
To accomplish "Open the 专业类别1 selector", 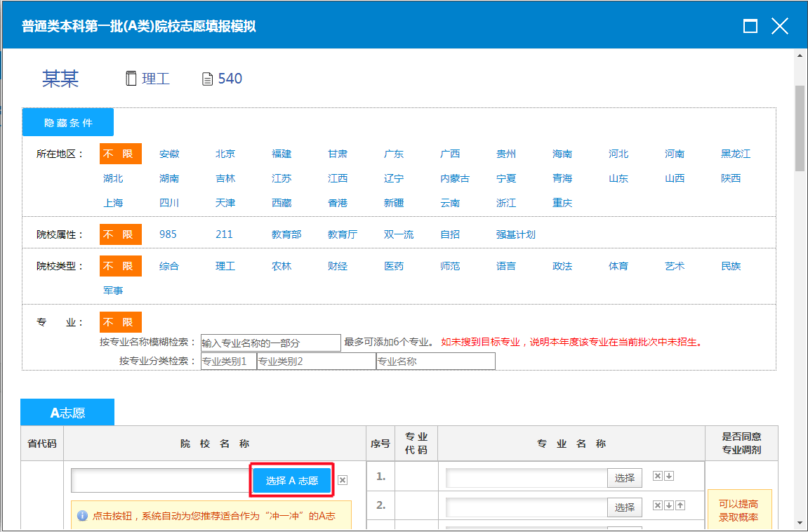I will point(228,361).
